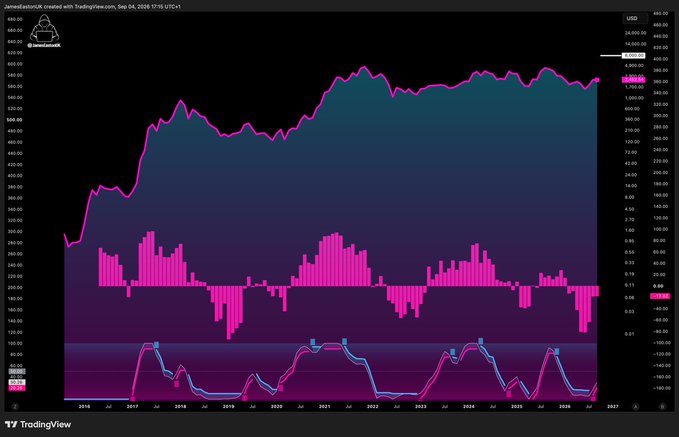Click the Z button beside the time axis
Image resolution: width=679 pixels, height=437 pixels.
point(15,407)
